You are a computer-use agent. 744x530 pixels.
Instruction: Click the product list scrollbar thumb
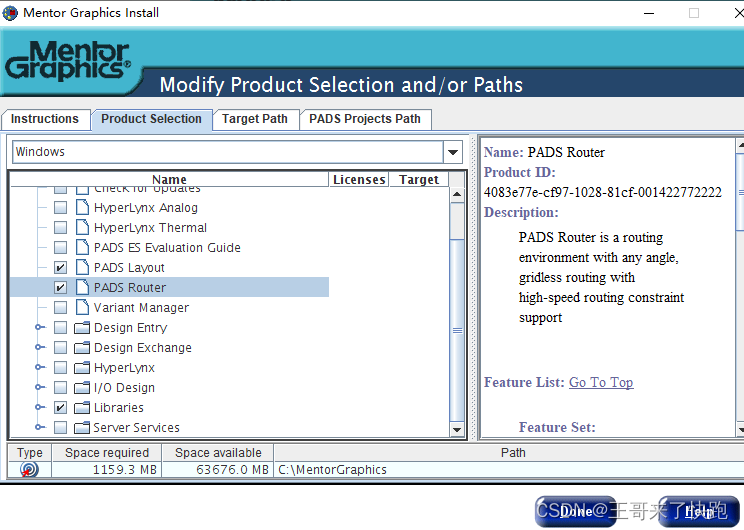pos(457,330)
